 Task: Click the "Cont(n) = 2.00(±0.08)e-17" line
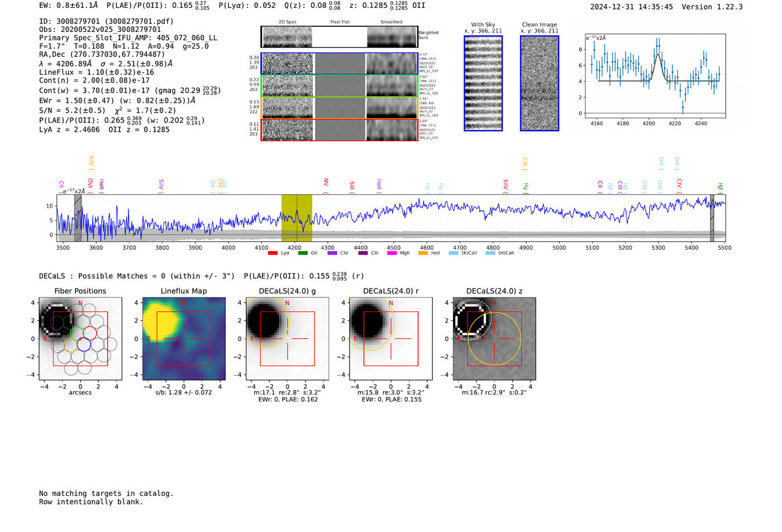[x=94, y=80]
